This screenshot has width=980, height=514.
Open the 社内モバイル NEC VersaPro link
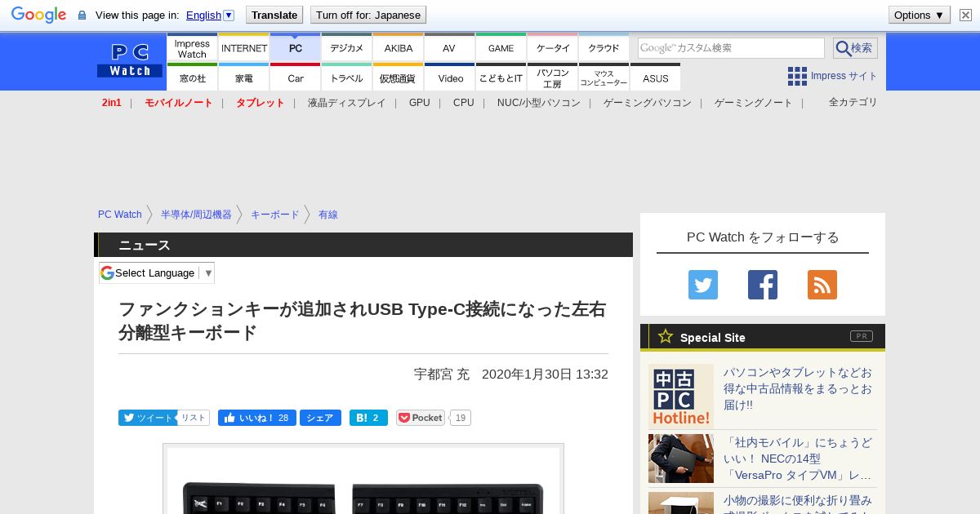pyautogui.click(x=798, y=459)
